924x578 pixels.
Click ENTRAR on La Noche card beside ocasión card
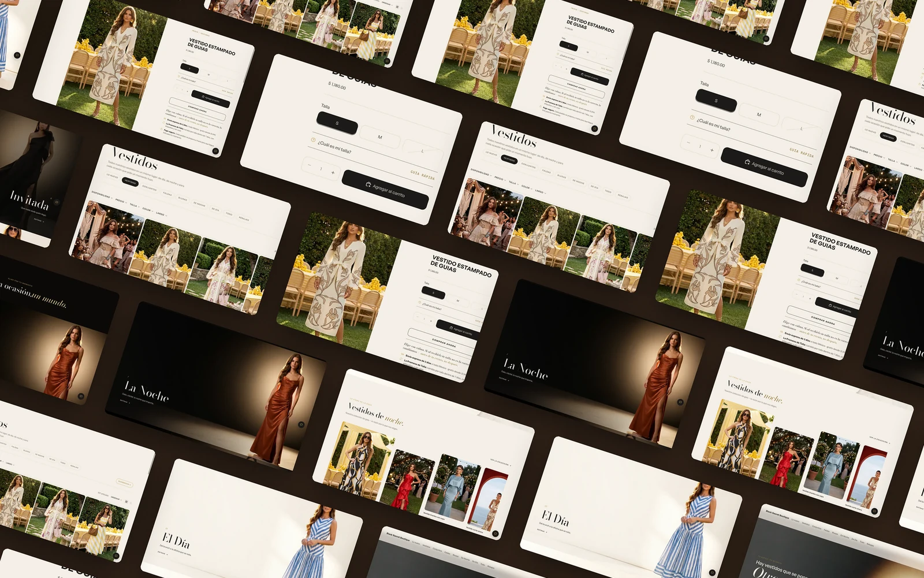point(124,401)
